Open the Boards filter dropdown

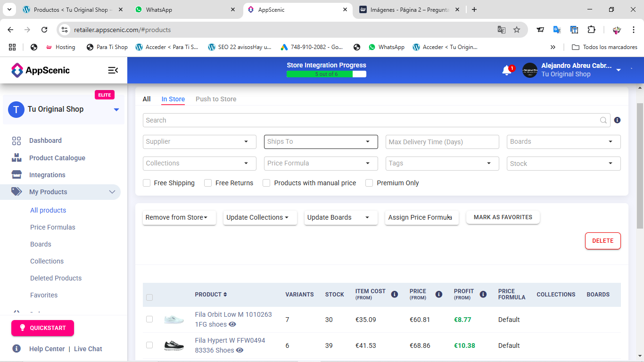pos(564,142)
